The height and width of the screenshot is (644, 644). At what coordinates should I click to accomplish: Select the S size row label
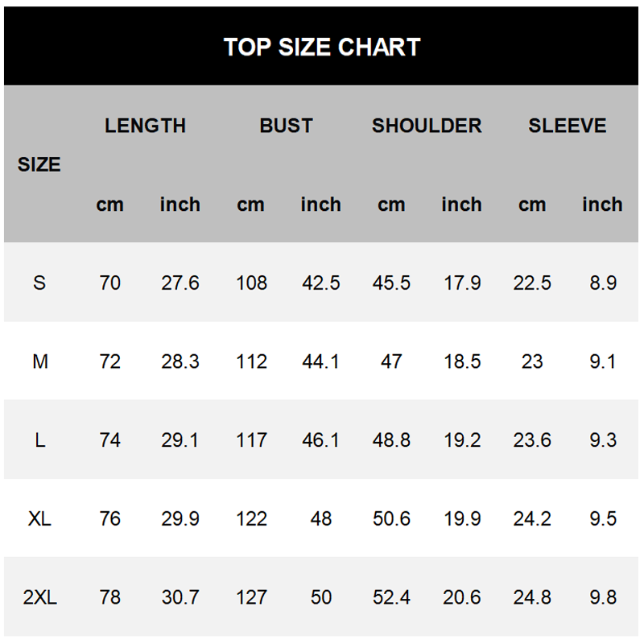[39, 283]
